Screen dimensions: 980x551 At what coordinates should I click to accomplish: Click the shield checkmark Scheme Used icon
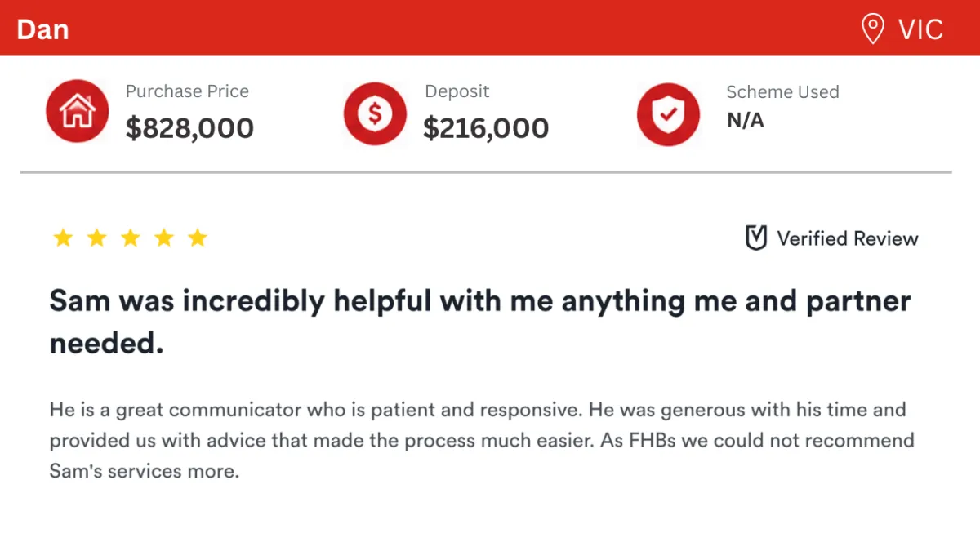click(669, 113)
